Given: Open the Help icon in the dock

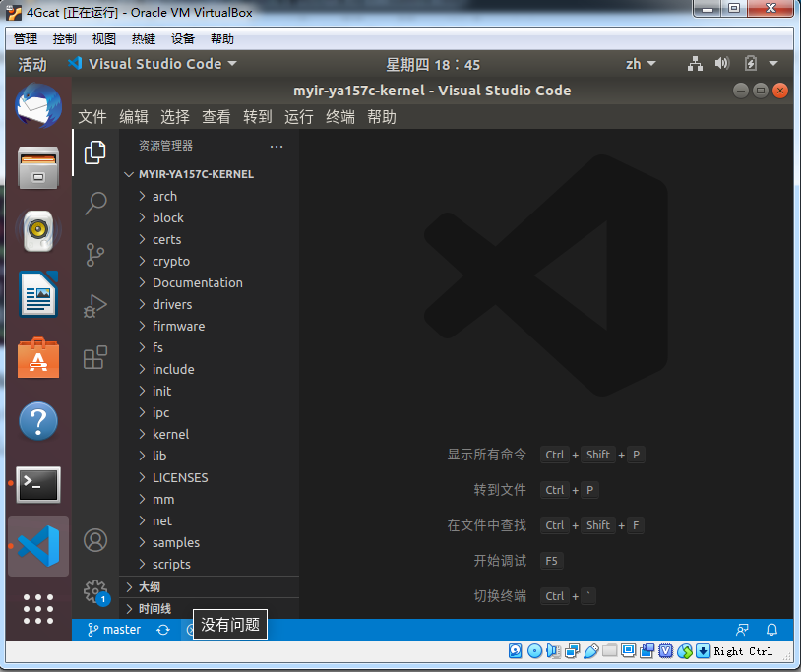Looking at the screenshot, I should [38, 421].
